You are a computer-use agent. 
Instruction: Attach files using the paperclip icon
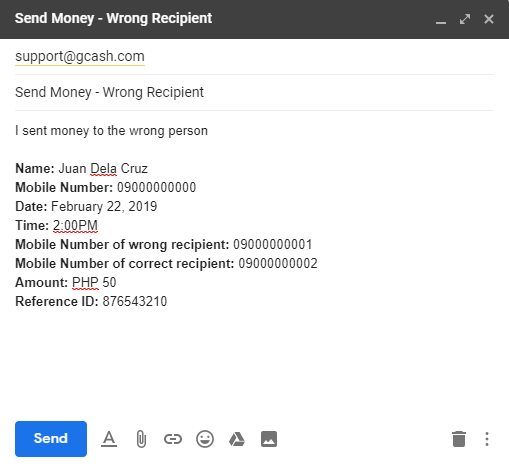(141, 439)
